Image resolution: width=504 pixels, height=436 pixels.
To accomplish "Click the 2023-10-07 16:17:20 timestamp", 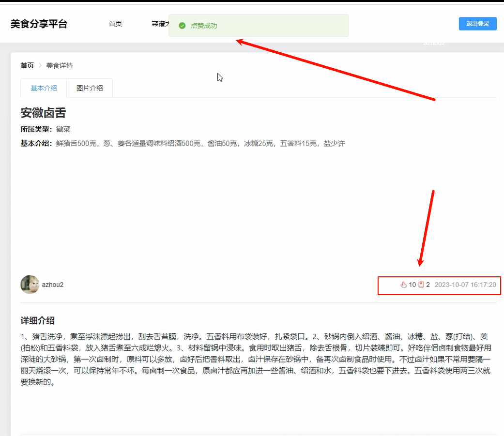I will pos(465,285).
